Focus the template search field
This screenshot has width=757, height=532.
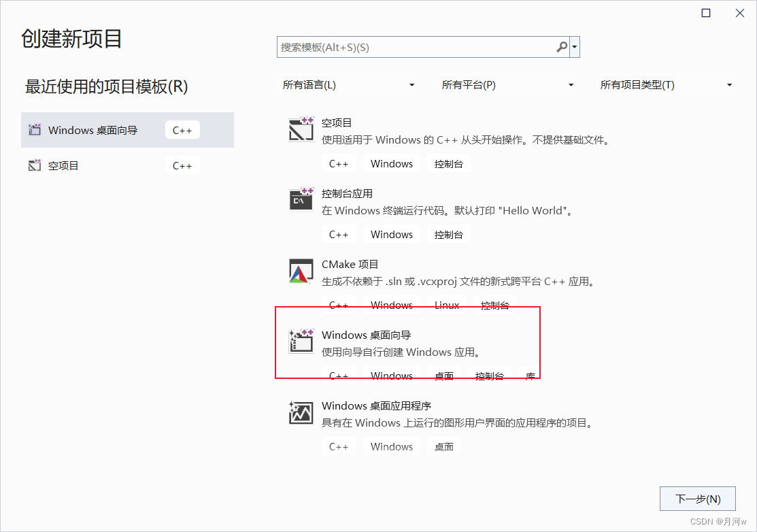423,47
